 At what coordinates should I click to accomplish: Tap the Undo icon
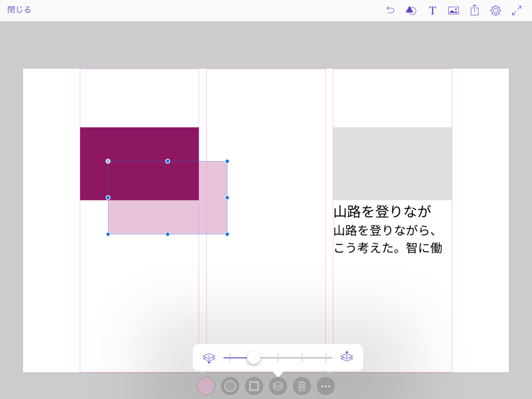point(391,10)
